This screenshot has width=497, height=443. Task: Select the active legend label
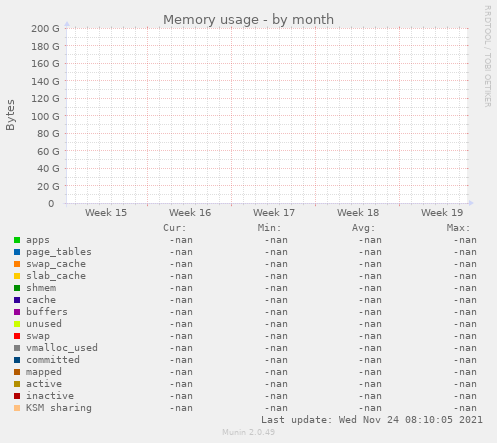click(x=44, y=384)
